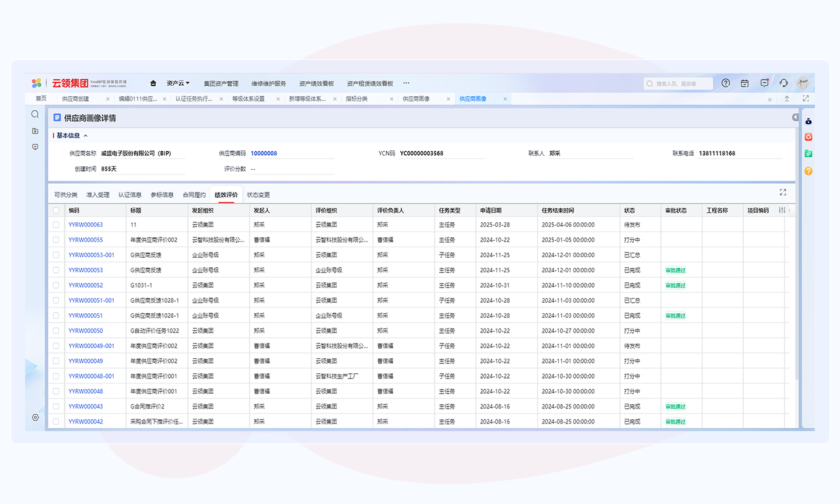Image resolution: width=840 pixels, height=504 pixels.
Task: Click the headset customer service icon
Action: pos(783,83)
